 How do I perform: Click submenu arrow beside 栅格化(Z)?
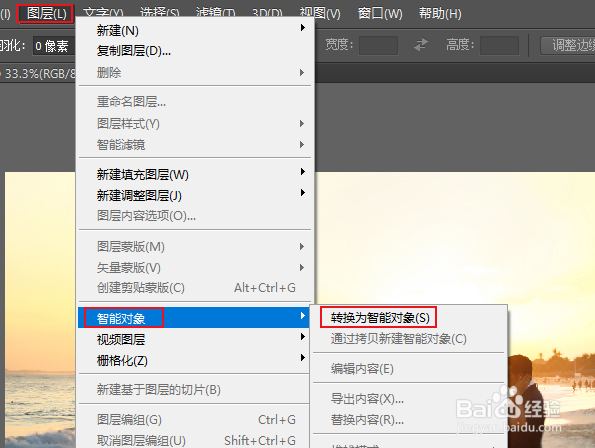pyautogui.click(x=302, y=357)
